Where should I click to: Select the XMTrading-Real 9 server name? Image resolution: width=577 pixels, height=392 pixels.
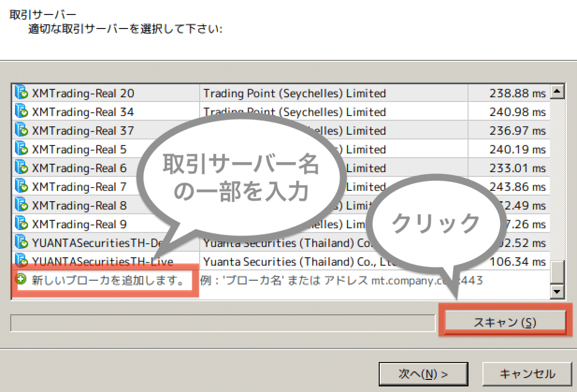(x=79, y=224)
